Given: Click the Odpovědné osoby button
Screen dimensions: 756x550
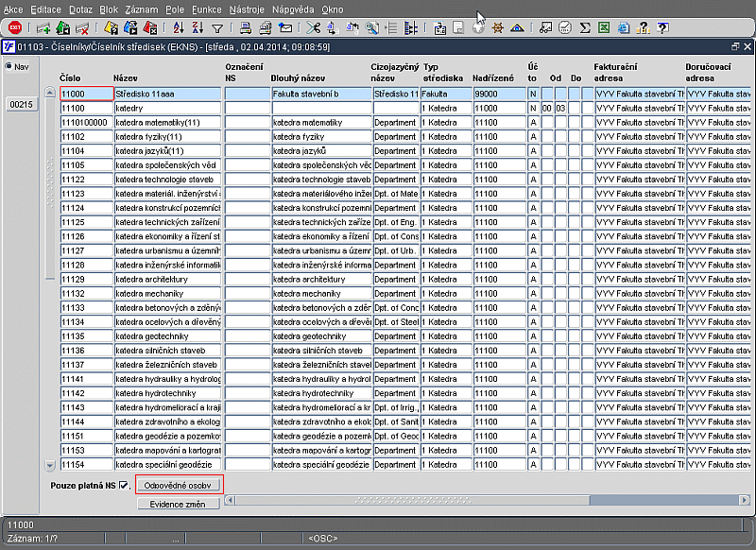Looking at the screenshot, I should pyautogui.click(x=178, y=485).
